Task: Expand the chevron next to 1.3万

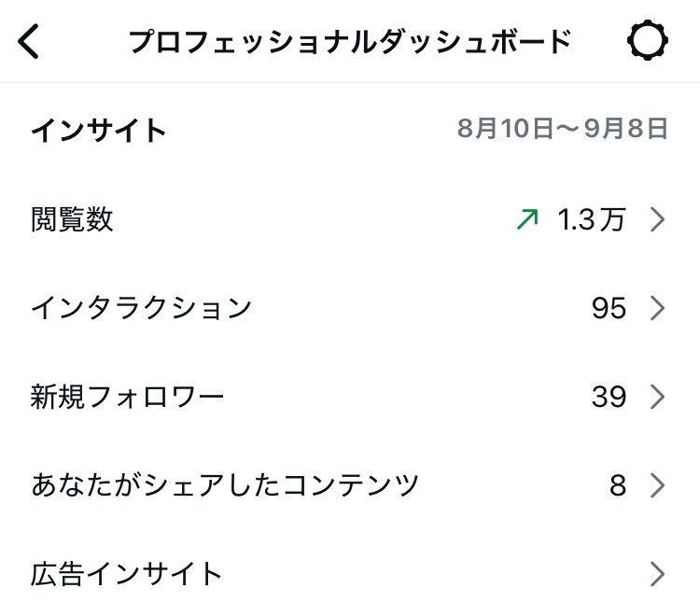Action: [x=657, y=220]
